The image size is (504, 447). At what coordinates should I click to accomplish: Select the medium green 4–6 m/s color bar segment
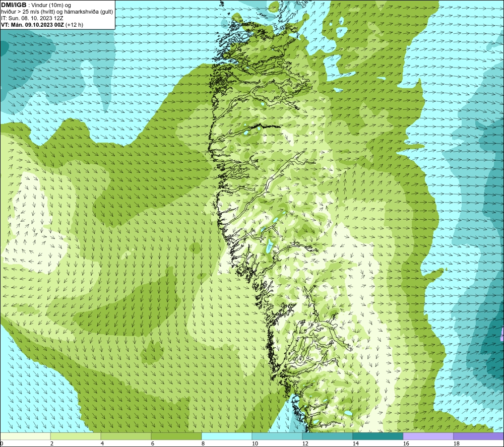pyautogui.click(x=126, y=436)
